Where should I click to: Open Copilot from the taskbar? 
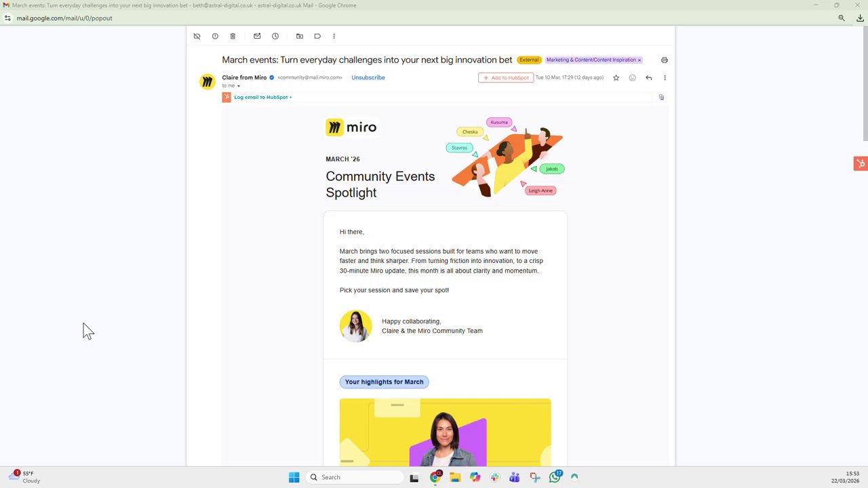[x=475, y=478]
